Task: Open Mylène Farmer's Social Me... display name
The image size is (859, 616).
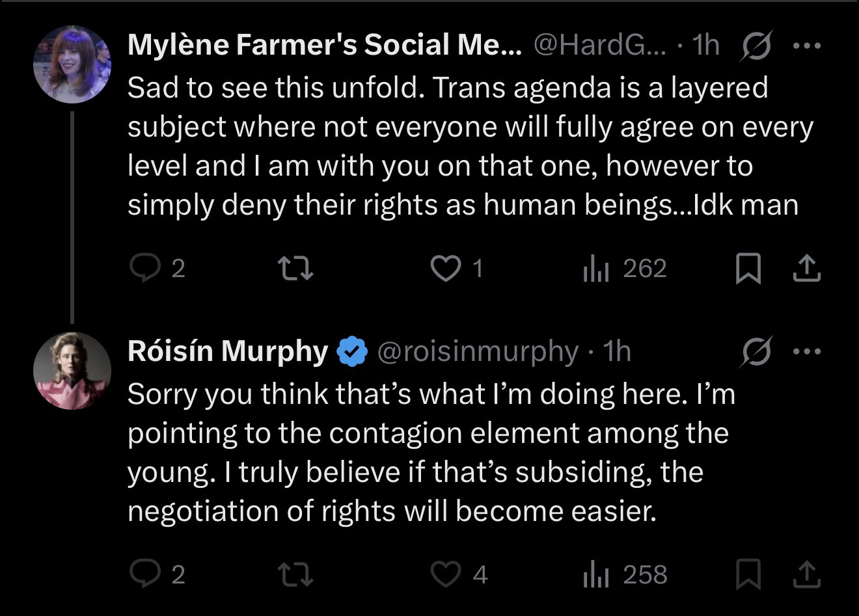Action: point(324,45)
